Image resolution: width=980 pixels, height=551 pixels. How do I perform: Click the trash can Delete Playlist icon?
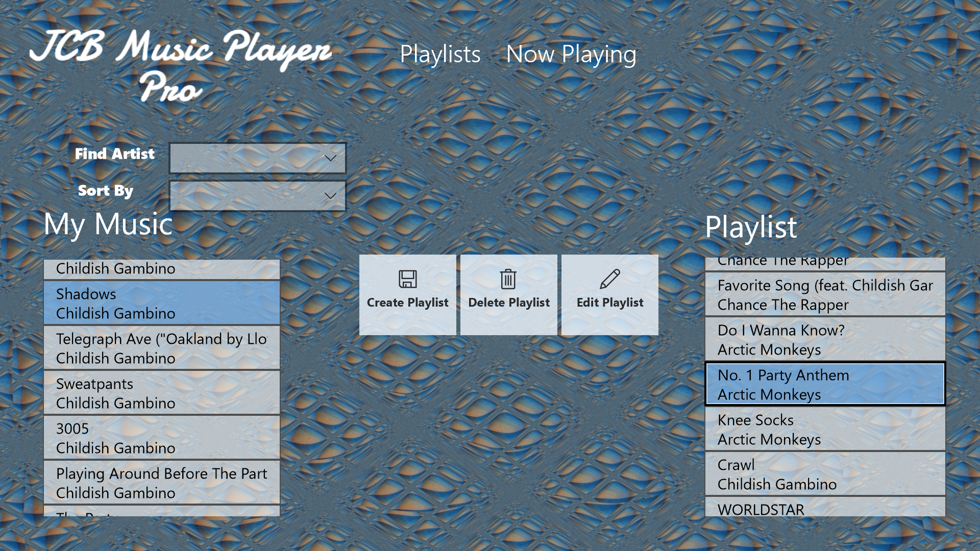point(508,279)
